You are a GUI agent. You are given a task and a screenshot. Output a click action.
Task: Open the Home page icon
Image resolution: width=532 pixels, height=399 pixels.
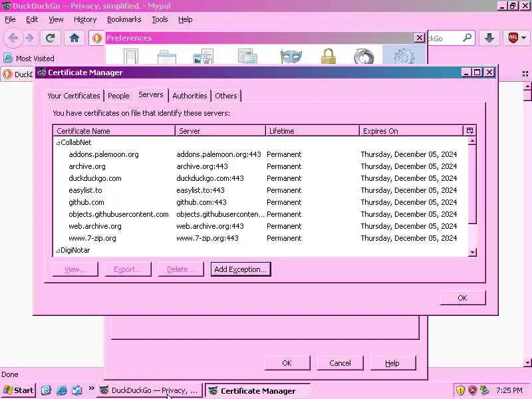[x=74, y=38]
